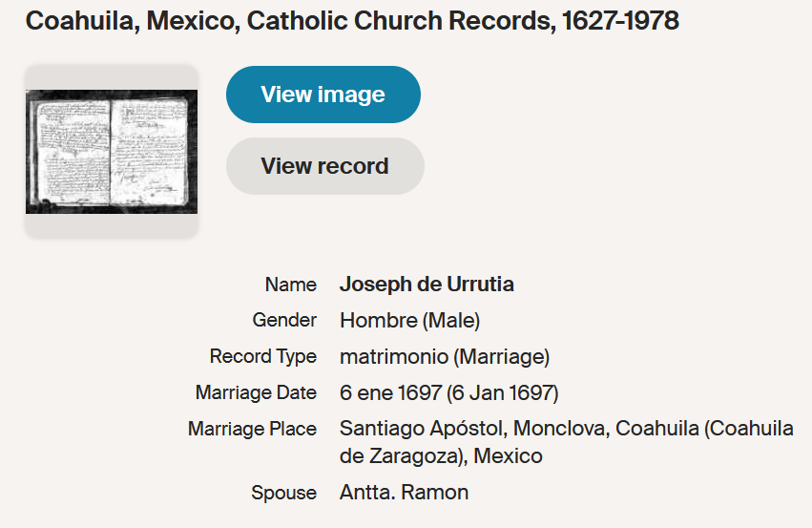Click the Santiago Apóstol, Monclova place text
The height and width of the screenshot is (528, 812).
[473, 429]
